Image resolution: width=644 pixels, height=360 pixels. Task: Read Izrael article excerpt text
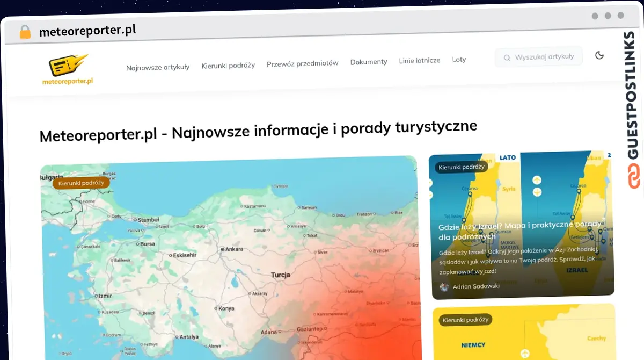coord(518,261)
